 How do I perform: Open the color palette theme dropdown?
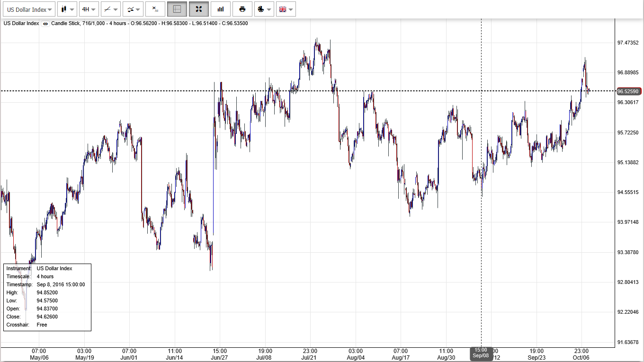[x=264, y=9]
